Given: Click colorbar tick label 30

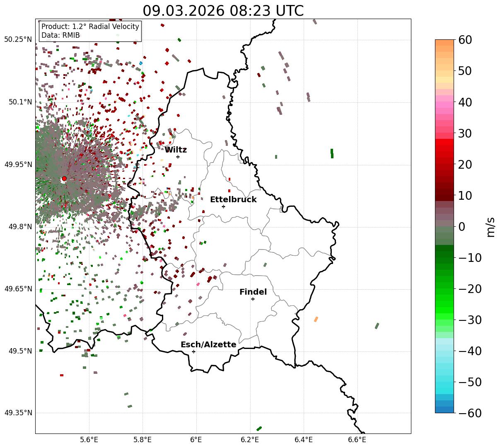Looking at the screenshot, I should pos(465,133).
